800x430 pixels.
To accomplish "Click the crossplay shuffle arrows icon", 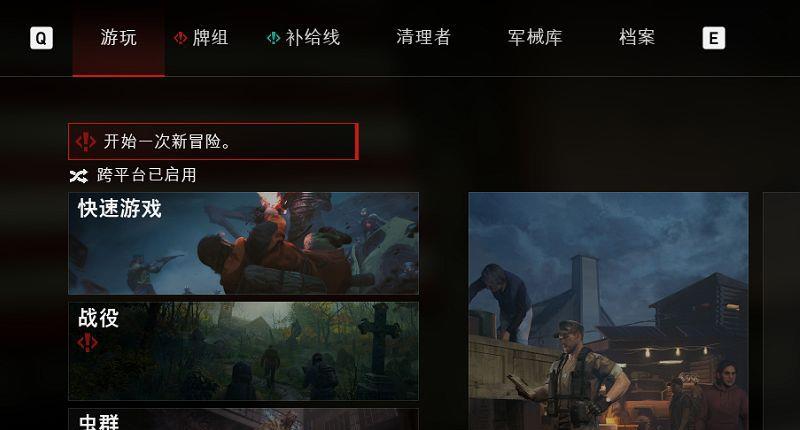I will tap(79, 176).
